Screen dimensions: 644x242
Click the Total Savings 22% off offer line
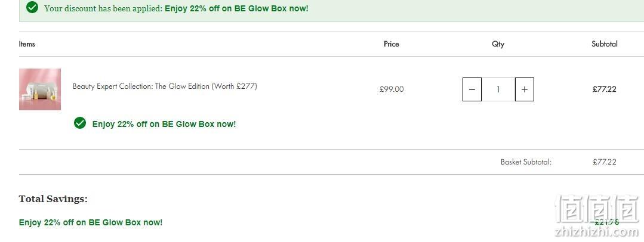pyautogui.click(x=91, y=222)
